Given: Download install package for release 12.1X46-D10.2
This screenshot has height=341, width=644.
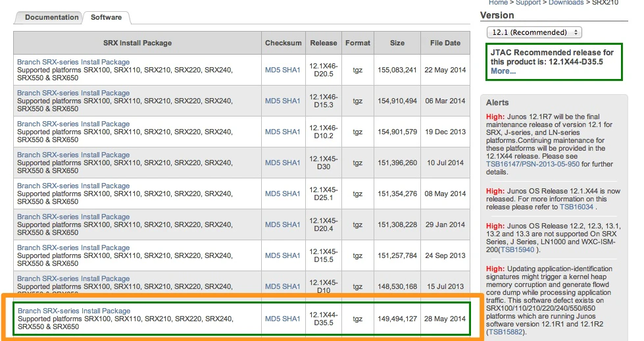Looking at the screenshot, I should click(73, 124).
